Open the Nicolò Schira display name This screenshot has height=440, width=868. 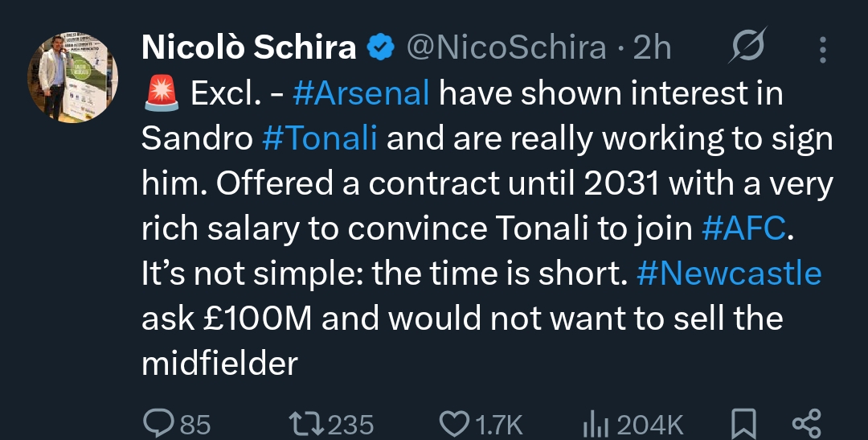pyautogui.click(x=249, y=48)
